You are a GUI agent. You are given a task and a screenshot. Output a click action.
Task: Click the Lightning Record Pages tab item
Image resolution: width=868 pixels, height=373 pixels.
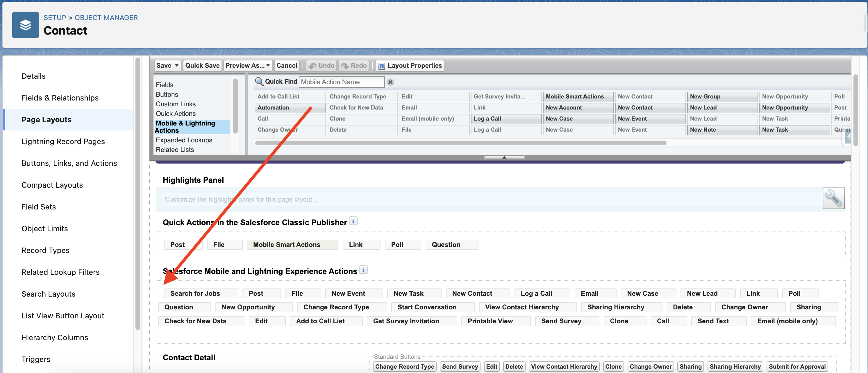[x=62, y=141]
